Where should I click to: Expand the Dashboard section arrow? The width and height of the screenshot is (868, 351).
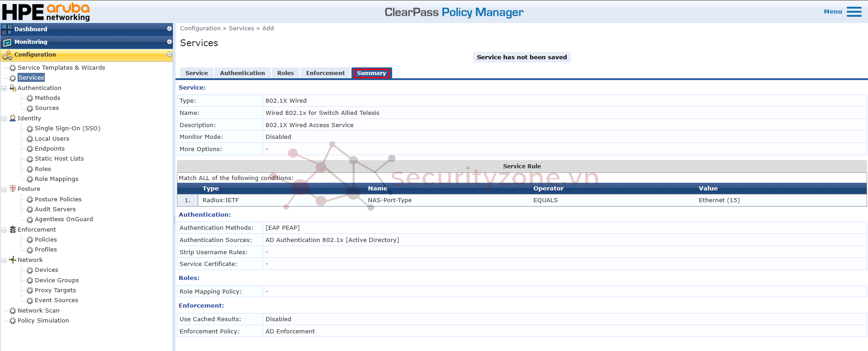[170, 29]
